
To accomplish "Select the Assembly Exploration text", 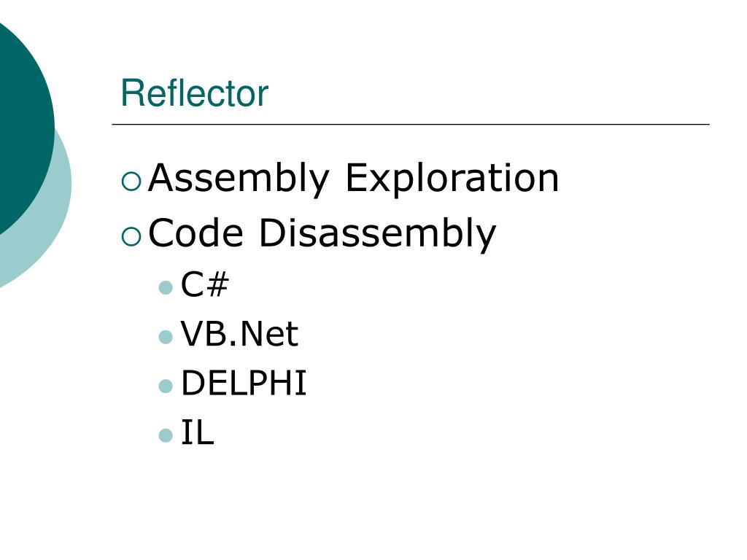I will click(x=354, y=179).
